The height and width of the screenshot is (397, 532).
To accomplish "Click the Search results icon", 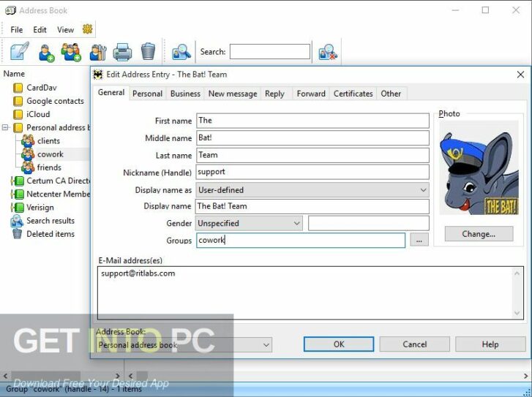I will pyautogui.click(x=17, y=221).
